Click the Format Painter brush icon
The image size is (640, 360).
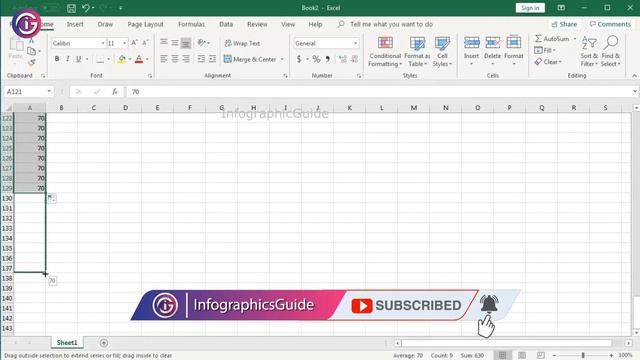tap(31, 62)
